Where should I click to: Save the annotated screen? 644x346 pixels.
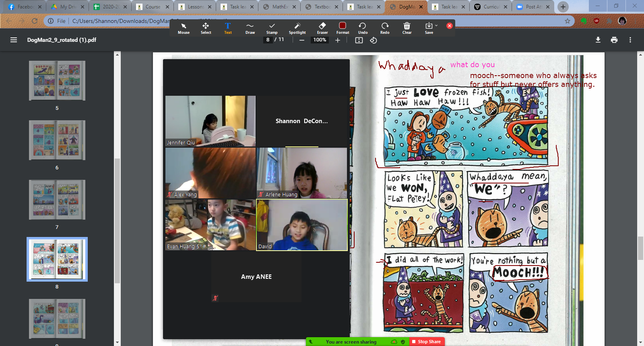tap(429, 28)
